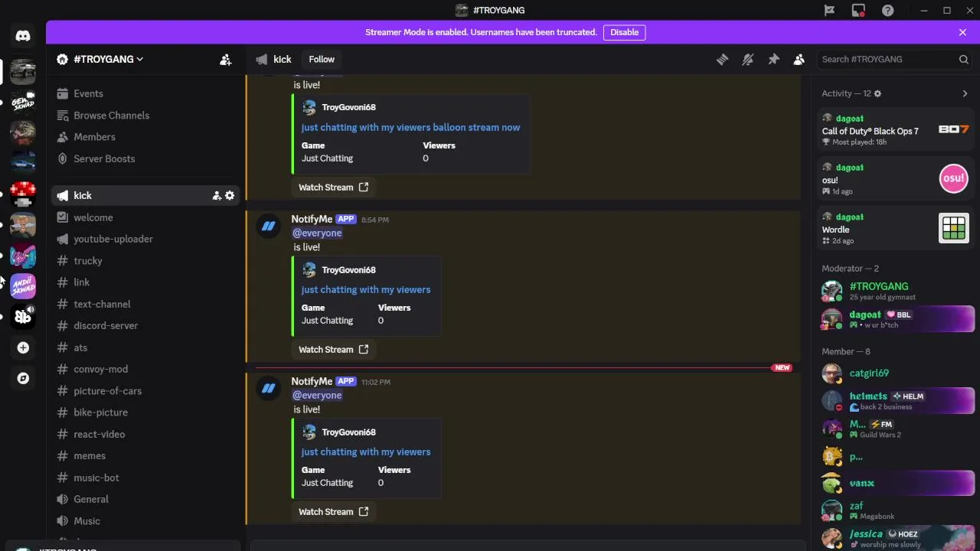Open Activity settings gear icon

click(x=877, y=93)
